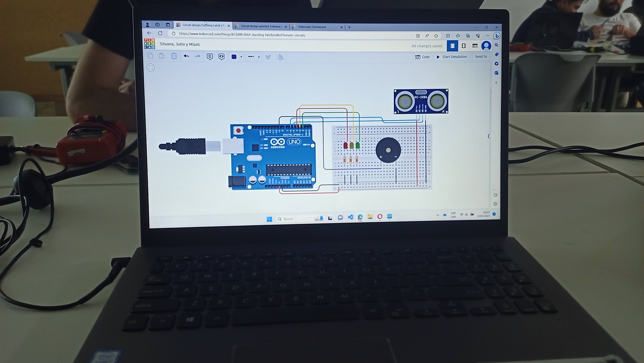The height and width of the screenshot is (363, 644).
Task: Toggle the split screen view
Action: tap(448, 36)
